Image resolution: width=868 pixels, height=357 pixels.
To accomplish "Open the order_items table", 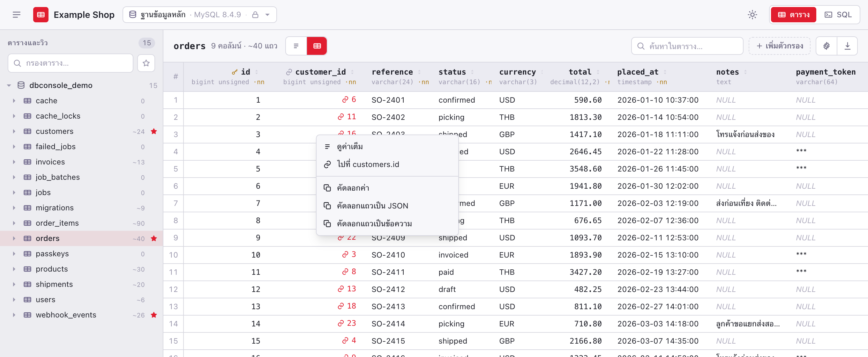I will tap(81, 223).
